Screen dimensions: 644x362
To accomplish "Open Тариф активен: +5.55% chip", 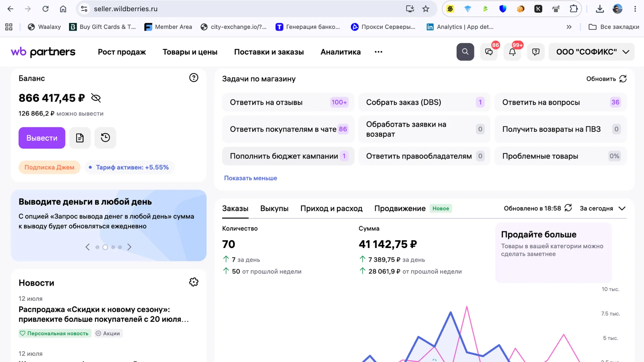I will point(129,167).
